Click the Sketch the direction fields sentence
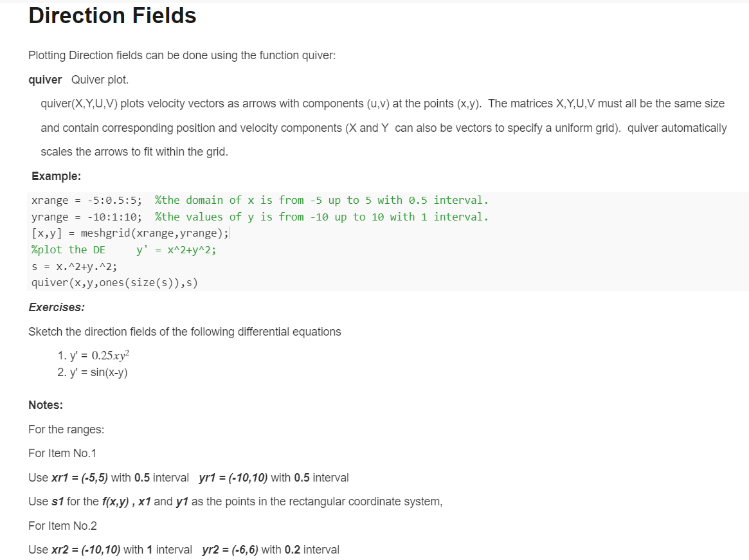This screenshot has height=560, width=749. click(185, 332)
